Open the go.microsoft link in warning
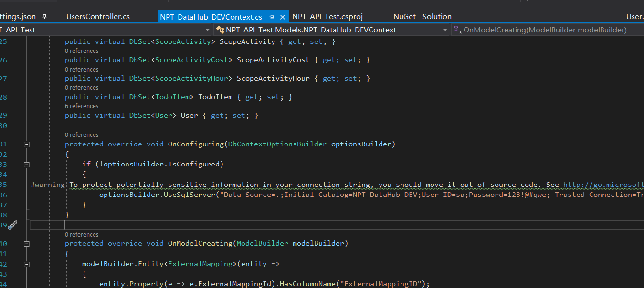This screenshot has width=644, height=288. [603, 185]
